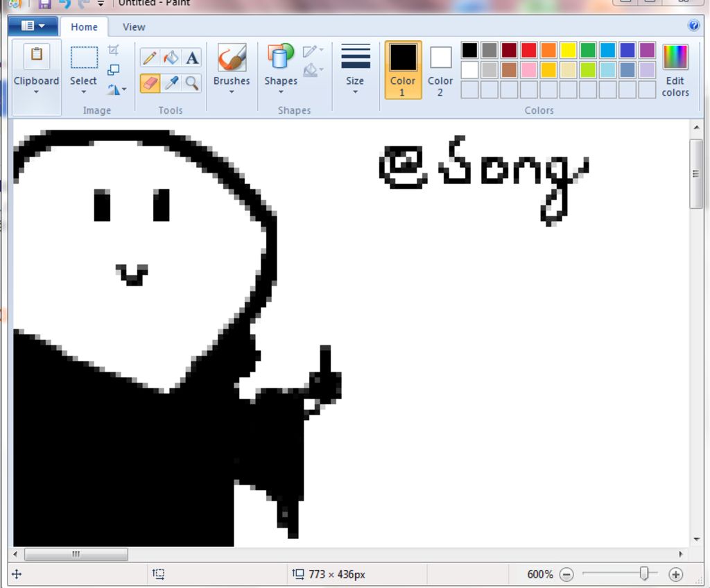Select the Magnifier tool
This screenshot has height=588, width=710.
(x=192, y=83)
